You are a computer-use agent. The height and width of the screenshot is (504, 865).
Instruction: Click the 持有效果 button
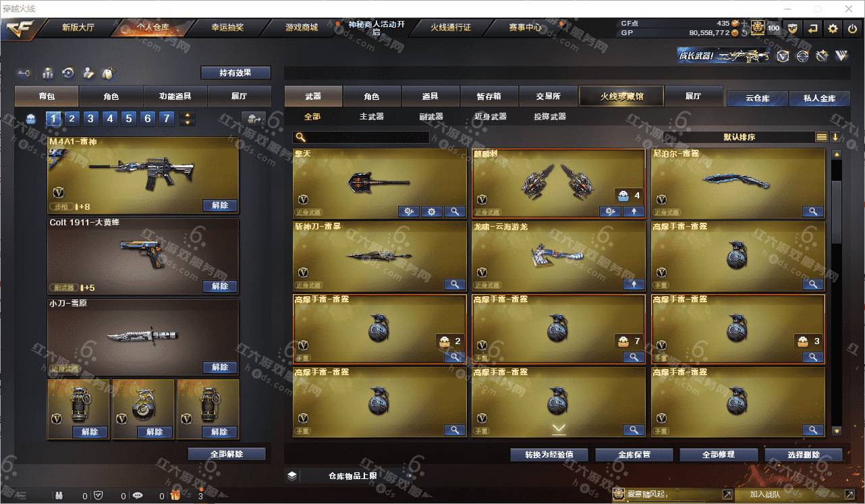pyautogui.click(x=235, y=73)
